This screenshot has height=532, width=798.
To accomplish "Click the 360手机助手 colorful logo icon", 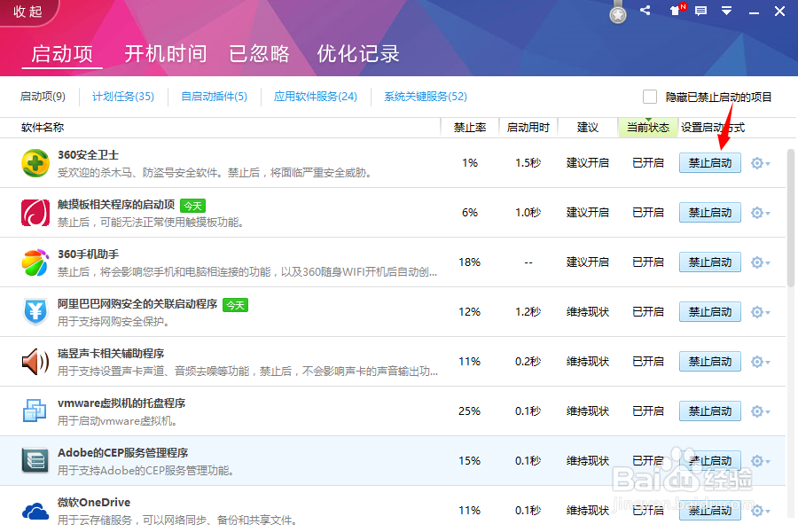I will click(35, 262).
